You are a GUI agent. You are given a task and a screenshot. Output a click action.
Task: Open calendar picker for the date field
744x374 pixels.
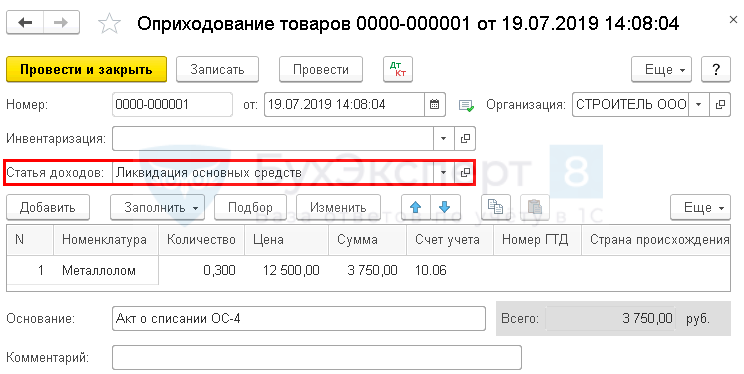click(x=435, y=104)
